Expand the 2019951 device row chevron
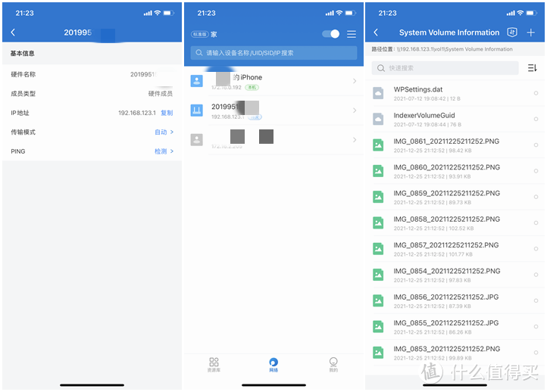The height and width of the screenshot is (392, 547). [x=355, y=110]
